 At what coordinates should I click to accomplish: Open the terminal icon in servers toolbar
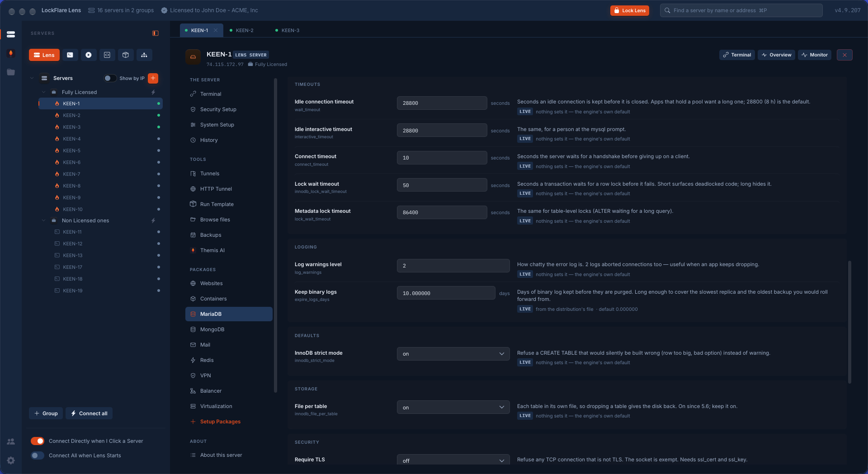coord(70,55)
